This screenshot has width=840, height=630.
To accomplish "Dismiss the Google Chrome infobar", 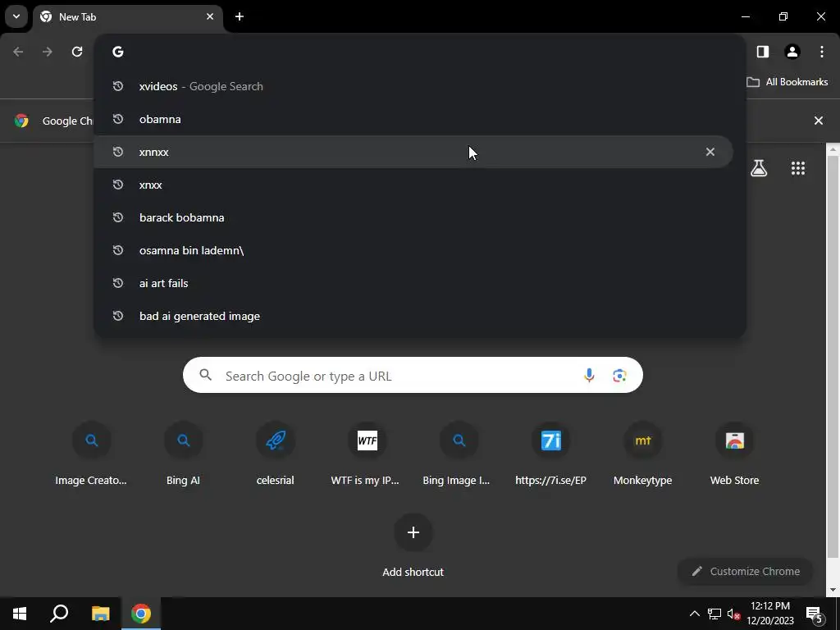I will (819, 121).
